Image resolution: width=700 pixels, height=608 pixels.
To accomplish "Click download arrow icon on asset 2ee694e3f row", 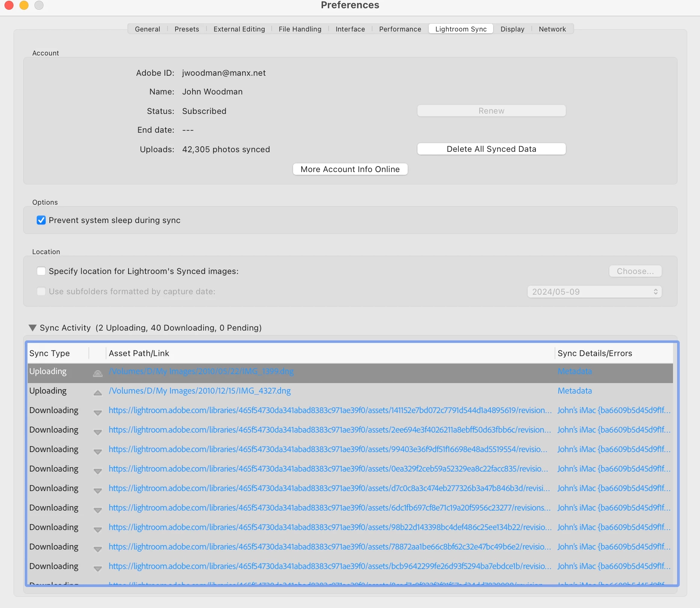I will 98,432.
